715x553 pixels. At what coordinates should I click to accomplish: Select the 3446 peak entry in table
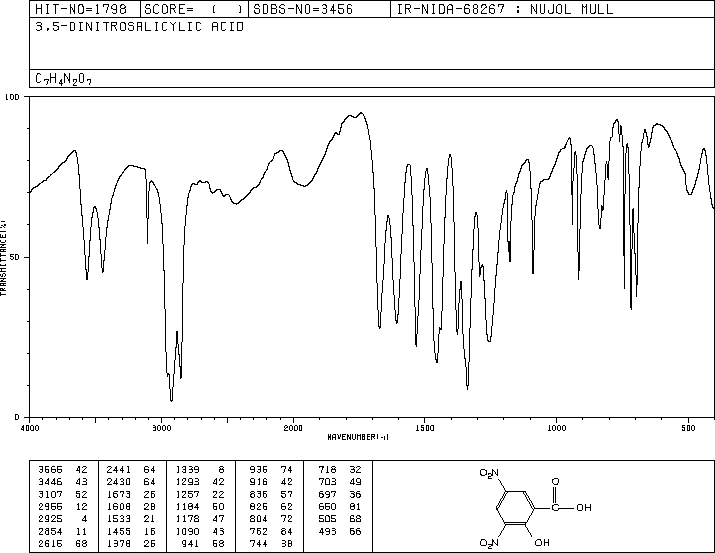pos(62,482)
